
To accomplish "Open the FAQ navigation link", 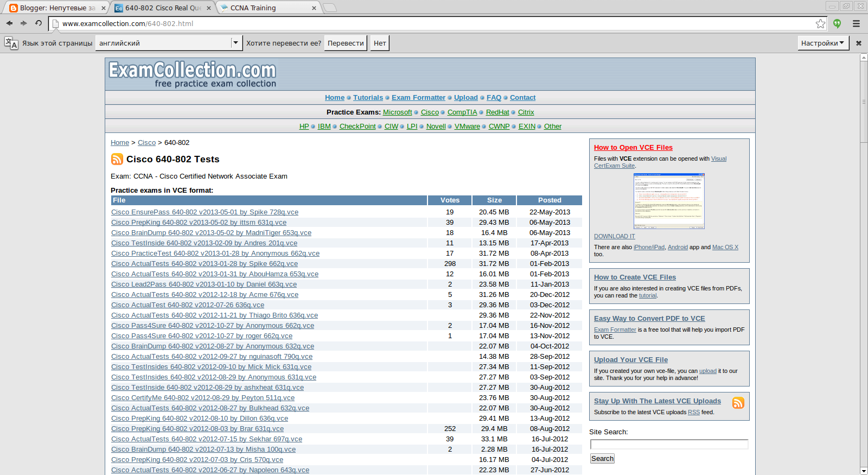I will pos(494,98).
